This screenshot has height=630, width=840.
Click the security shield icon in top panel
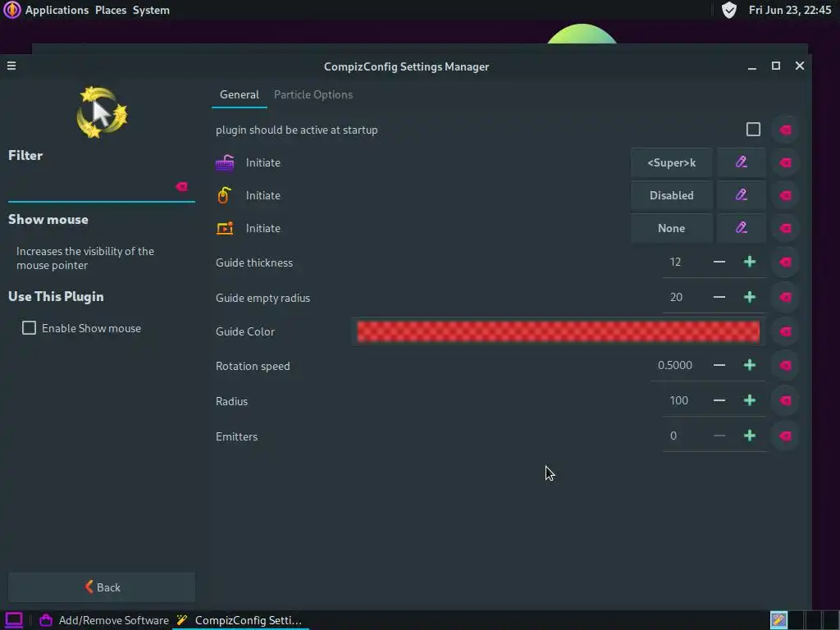[x=728, y=10]
